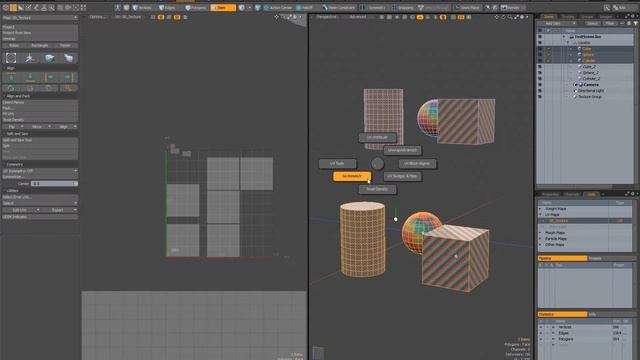Select Sphere_2 in the item list
This screenshot has width=640, height=360.
(591, 73)
